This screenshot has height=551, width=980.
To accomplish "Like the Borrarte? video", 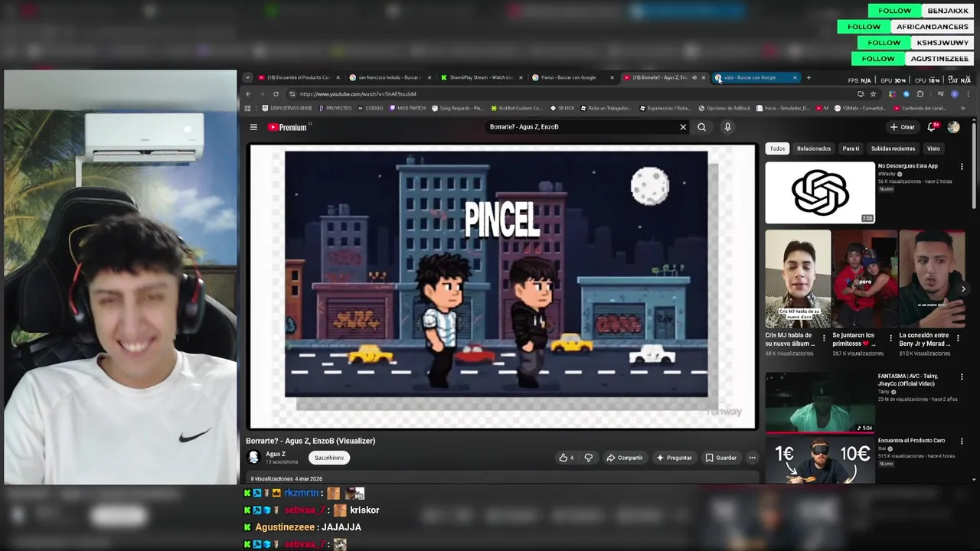I will pyautogui.click(x=567, y=458).
